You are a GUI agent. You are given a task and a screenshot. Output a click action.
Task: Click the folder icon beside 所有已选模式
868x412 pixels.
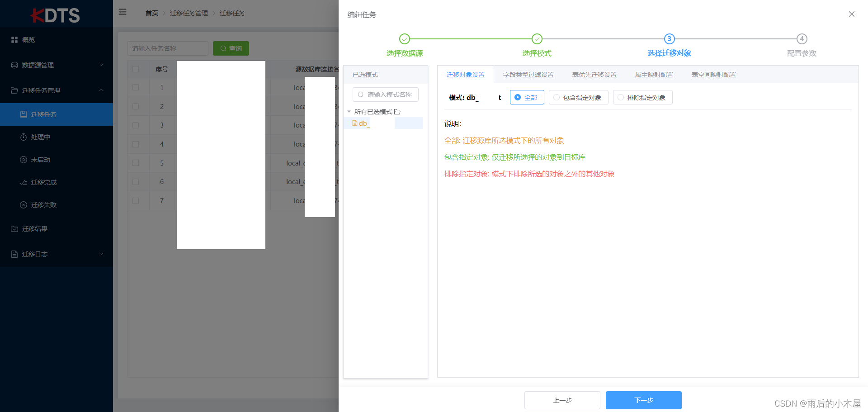397,112
